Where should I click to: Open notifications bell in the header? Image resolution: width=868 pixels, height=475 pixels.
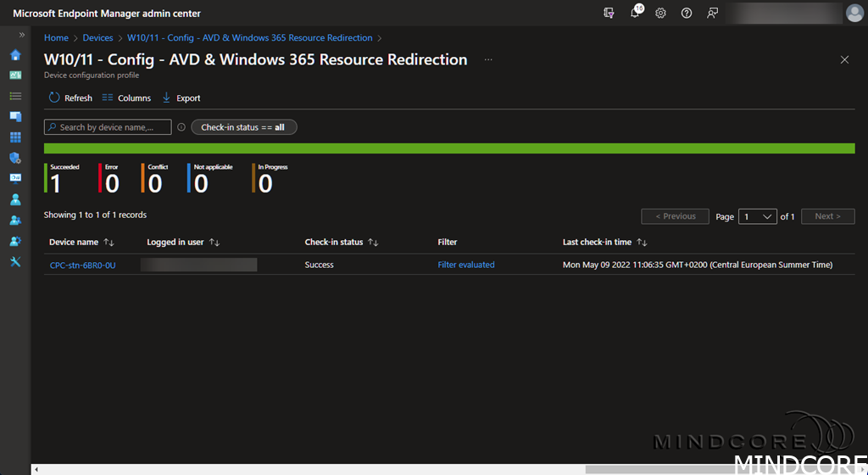coord(635,14)
